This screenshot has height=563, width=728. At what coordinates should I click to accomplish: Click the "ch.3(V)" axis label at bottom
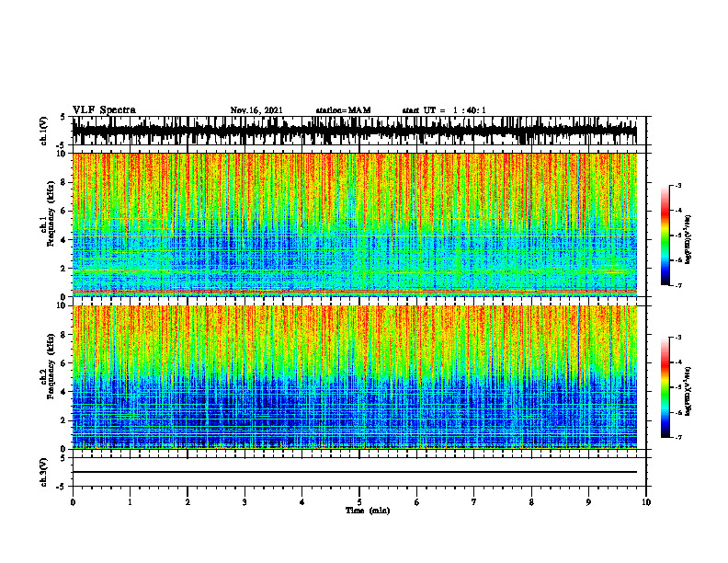[x=44, y=473]
